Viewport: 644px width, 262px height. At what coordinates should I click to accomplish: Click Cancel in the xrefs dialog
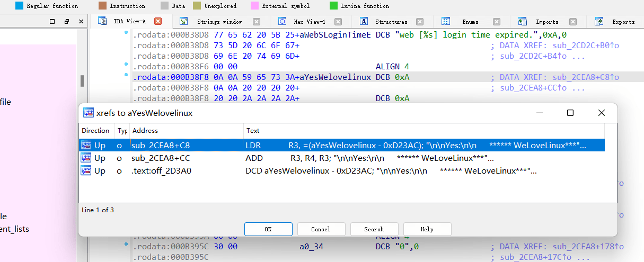pyautogui.click(x=321, y=229)
